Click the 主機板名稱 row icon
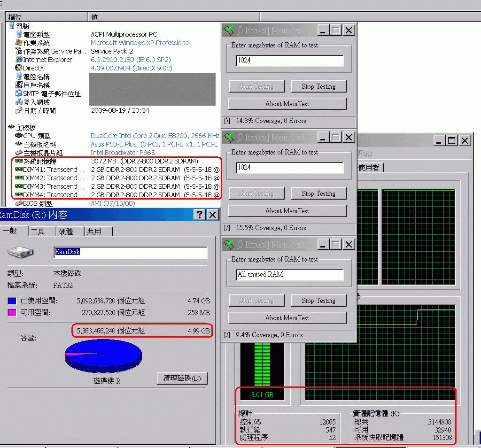 pos(19,144)
